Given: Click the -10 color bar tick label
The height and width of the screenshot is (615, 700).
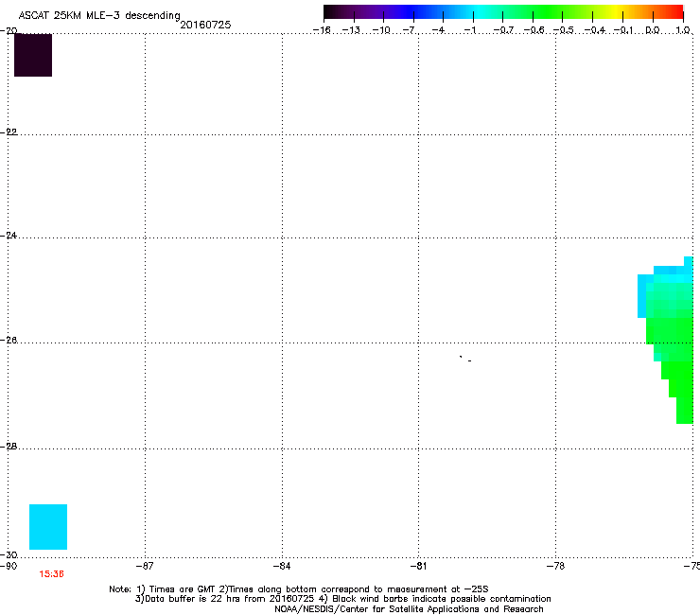Looking at the screenshot, I should (381, 30).
